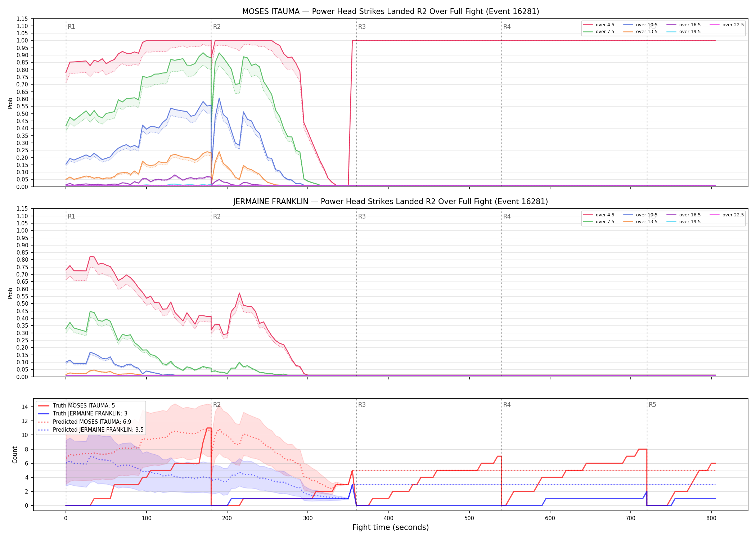Click the R3 round label in Jermaine Franklin chart
This screenshot has width=756, height=540.
[362, 216]
